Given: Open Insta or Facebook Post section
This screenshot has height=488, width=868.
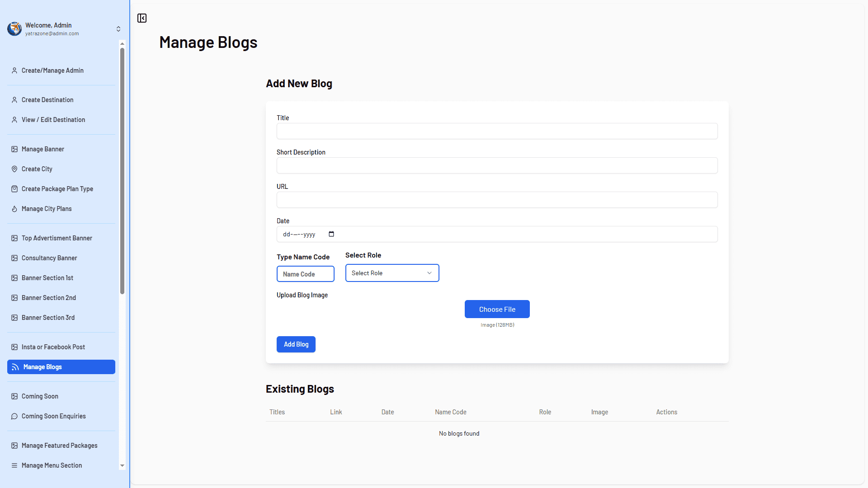Looking at the screenshot, I should pos(53,347).
